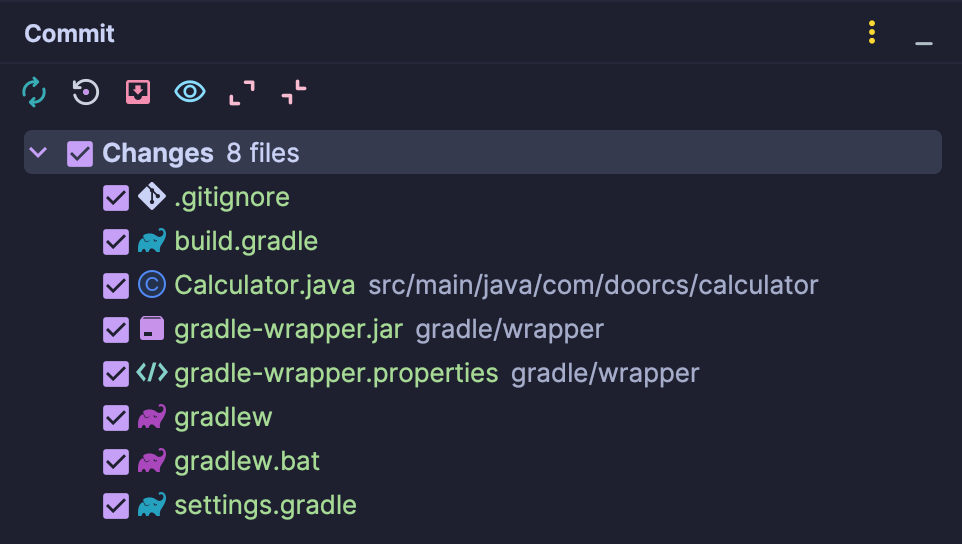962x544 pixels.
Task: Select Calculator.java in the changes list
Action: coord(264,285)
